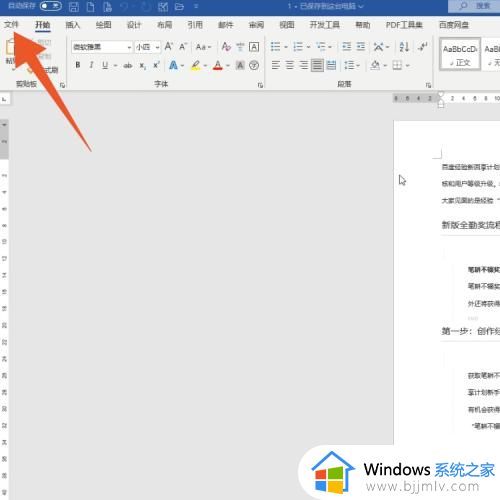Click Increase Indent icon
The image size is (500, 500).
click(361, 47)
